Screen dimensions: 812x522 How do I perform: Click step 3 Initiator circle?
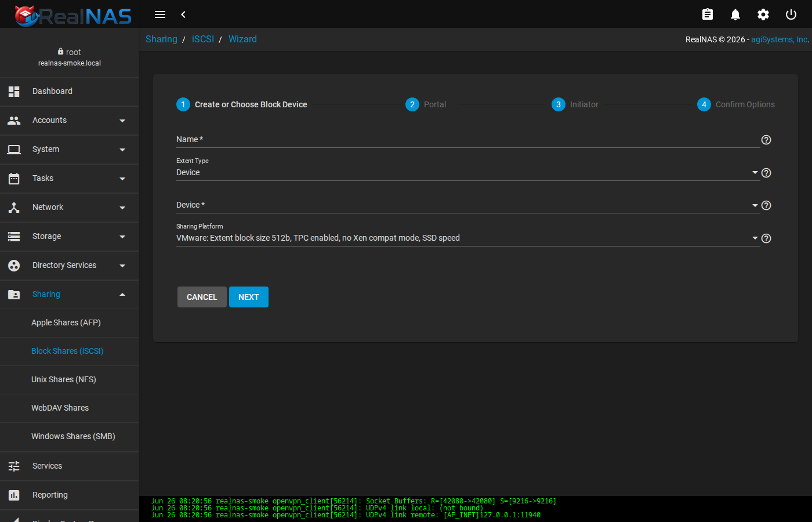(559, 104)
